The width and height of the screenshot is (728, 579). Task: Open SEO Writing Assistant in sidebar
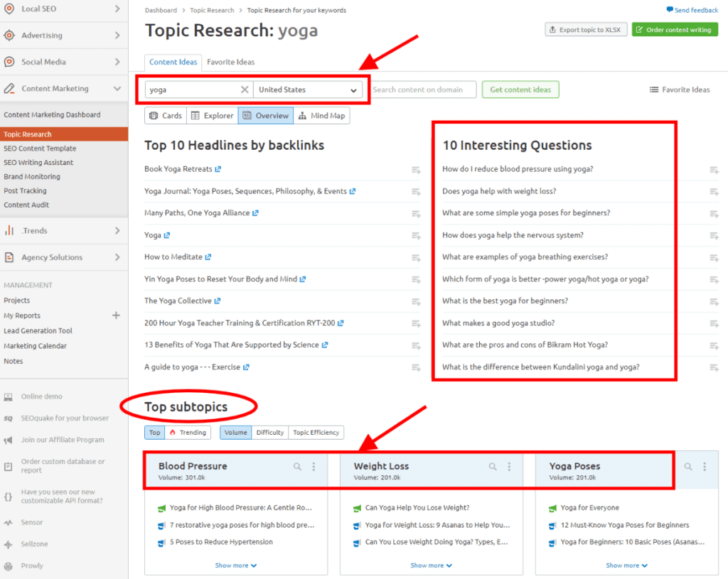[38, 163]
